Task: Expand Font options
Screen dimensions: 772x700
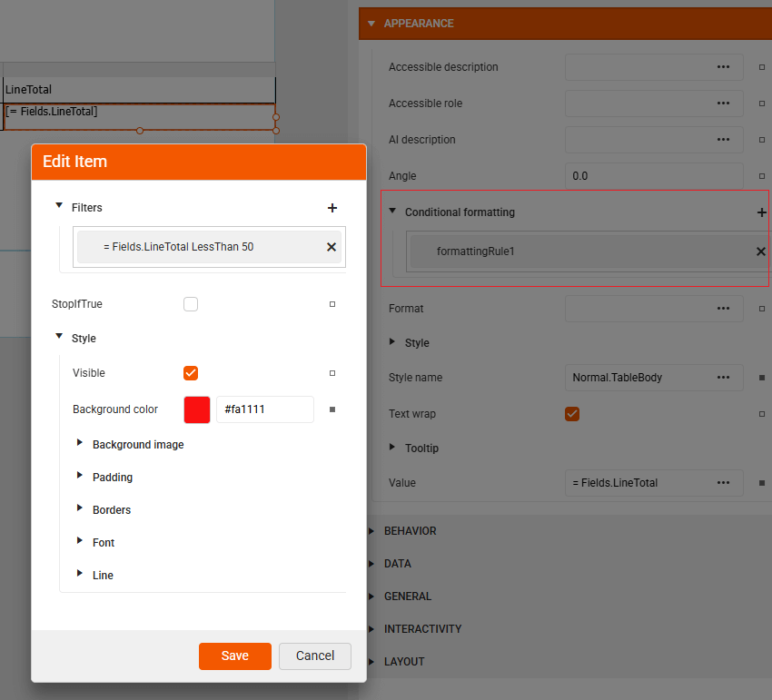Action: pos(79,541)
